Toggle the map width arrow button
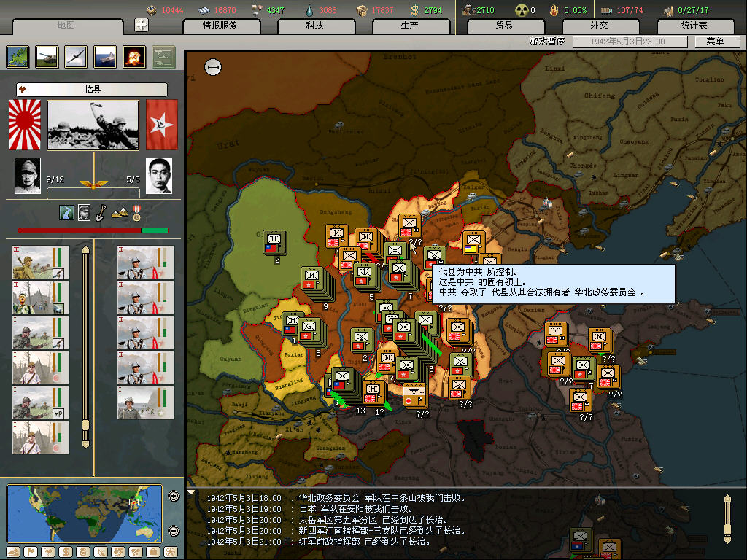The image size is (747, 560). 213,68
